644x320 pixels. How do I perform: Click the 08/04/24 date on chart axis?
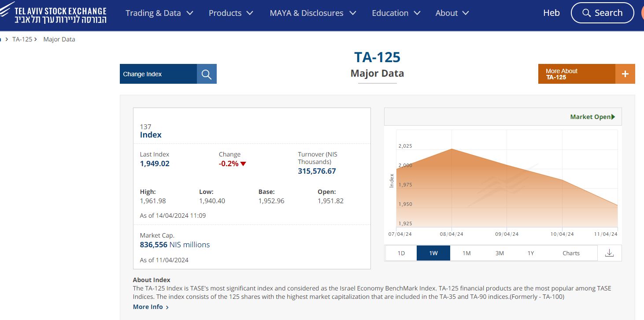452,234
